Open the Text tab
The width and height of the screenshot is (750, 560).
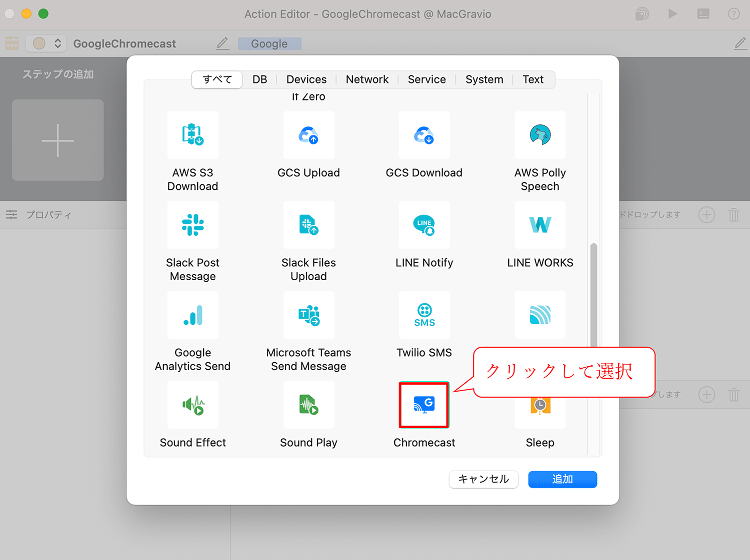pos(533,79)
